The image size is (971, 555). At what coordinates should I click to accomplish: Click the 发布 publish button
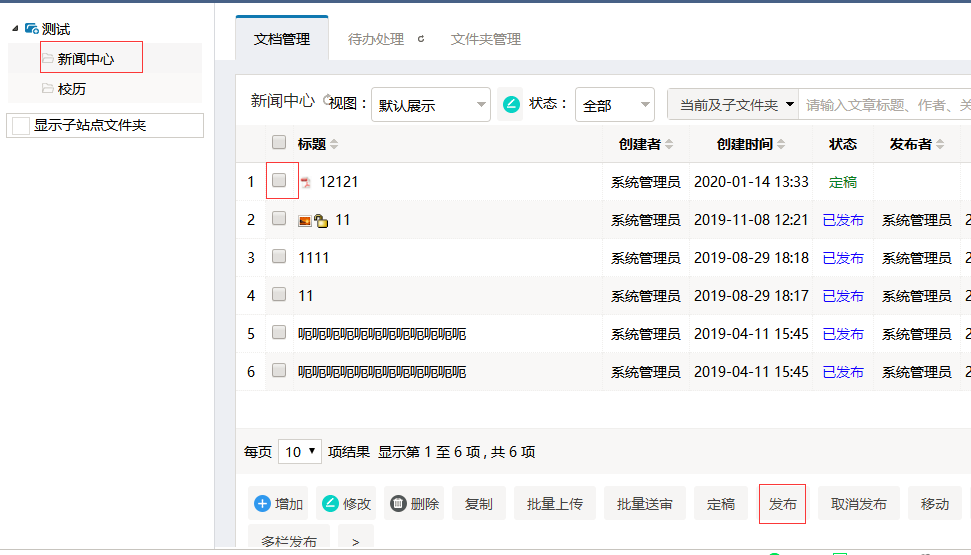coord(782,504)
